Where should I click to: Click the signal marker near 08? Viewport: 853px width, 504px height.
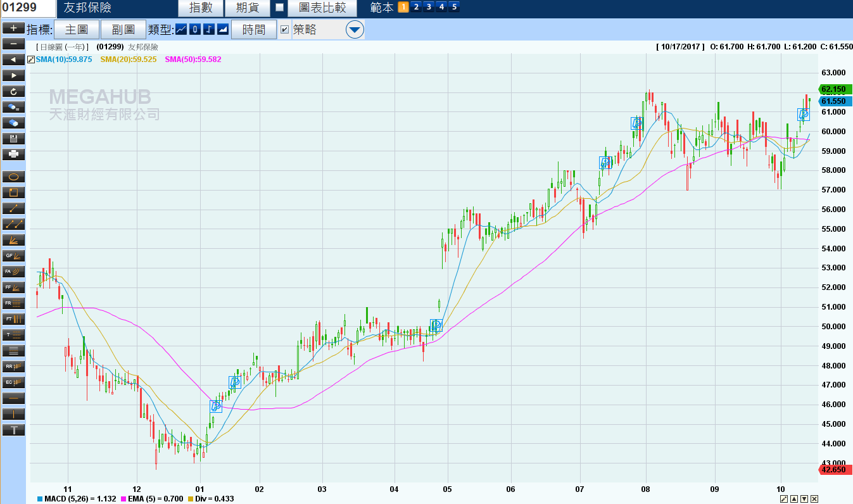637,123
